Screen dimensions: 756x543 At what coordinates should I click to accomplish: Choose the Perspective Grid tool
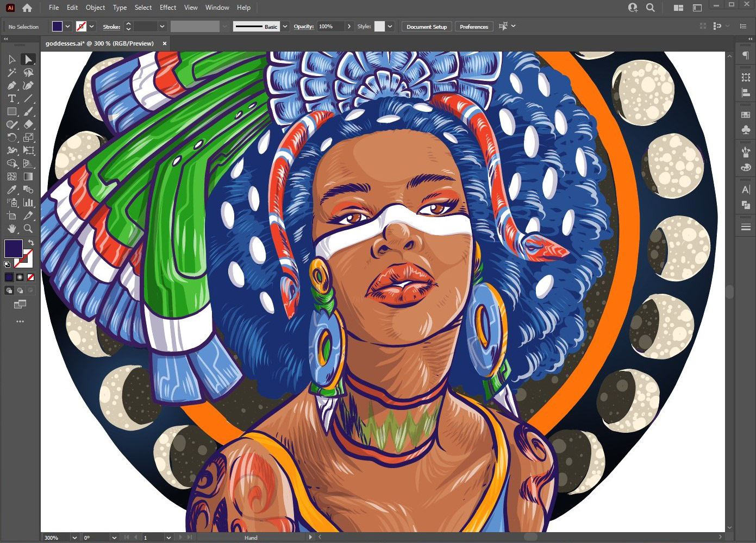pos(28,163)
